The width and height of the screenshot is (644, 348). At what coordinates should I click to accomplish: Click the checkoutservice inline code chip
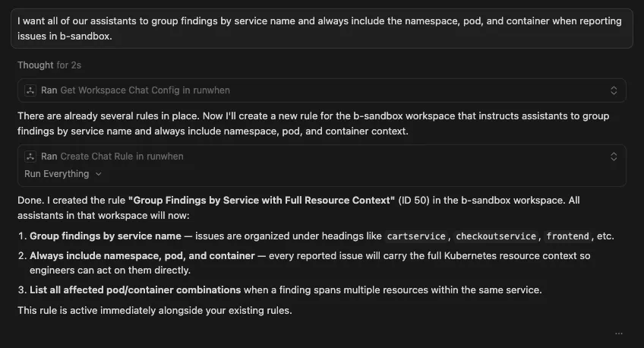(x=496, y=236)
